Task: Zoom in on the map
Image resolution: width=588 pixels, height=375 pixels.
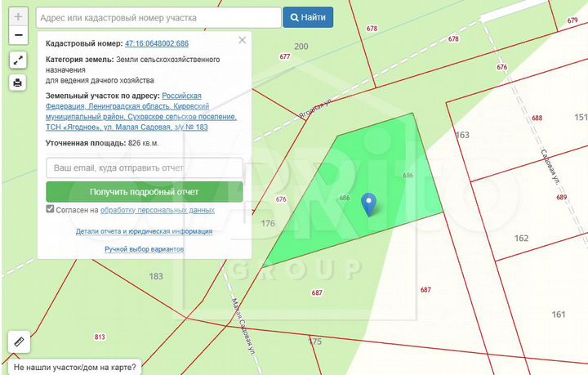Action: [19, 16]
